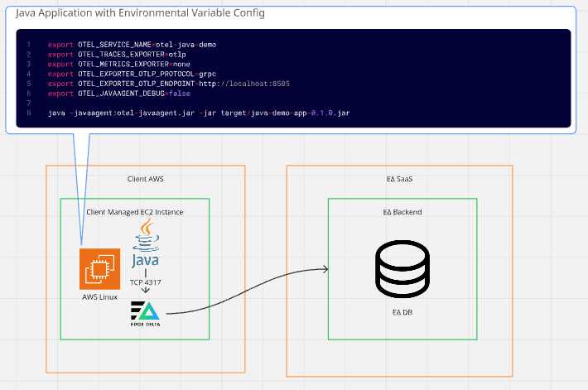Select the 'Client AWS' container title
Viewport: 588px width, 390px height.
(145, 180)
